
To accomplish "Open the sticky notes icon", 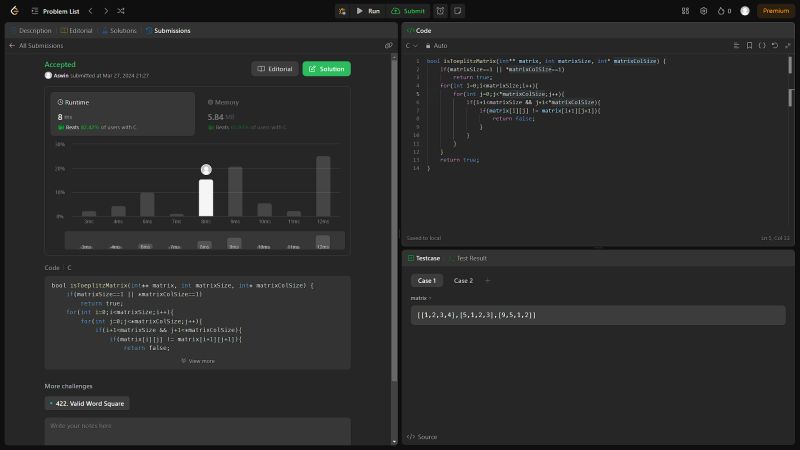I will [458, 11].
